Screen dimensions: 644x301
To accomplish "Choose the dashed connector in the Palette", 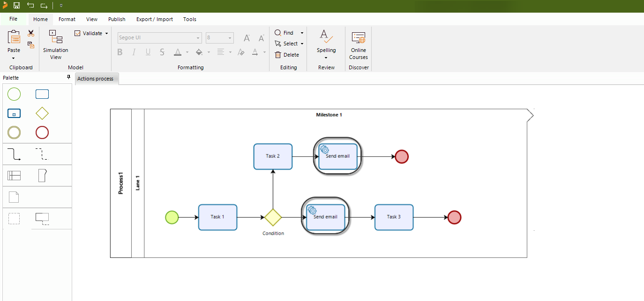I will [42, 154].
